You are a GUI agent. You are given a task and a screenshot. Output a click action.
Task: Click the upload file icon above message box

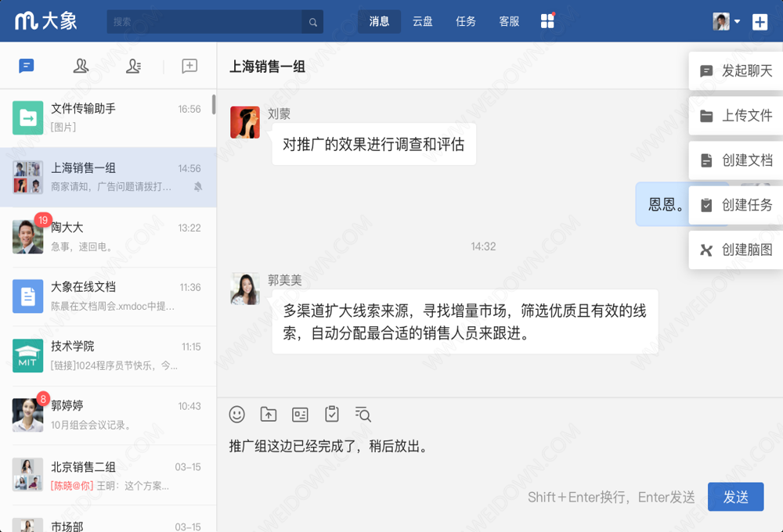point(269,415)
